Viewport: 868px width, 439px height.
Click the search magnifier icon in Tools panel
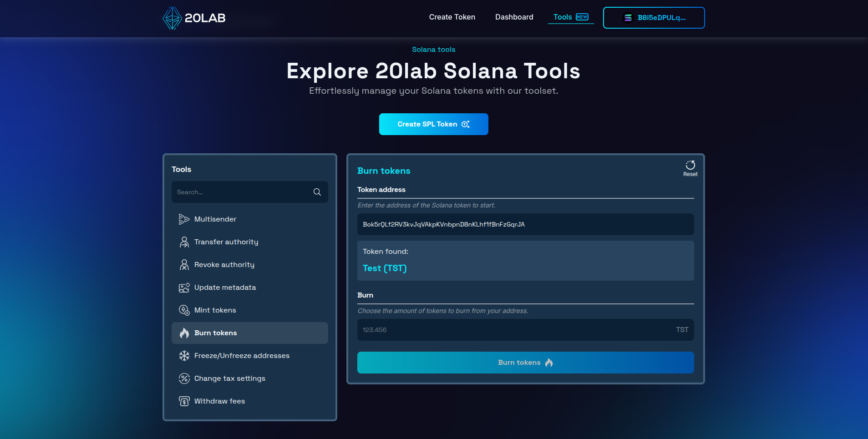pos(317,192)
